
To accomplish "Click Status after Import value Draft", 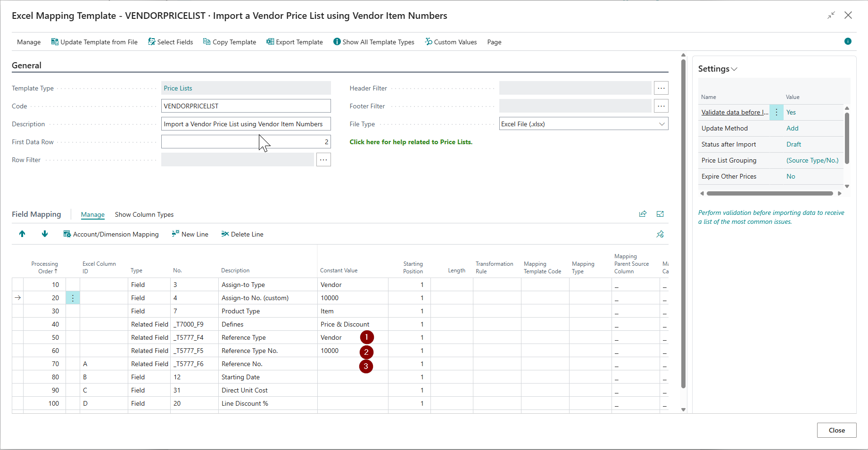I will (794, 144).
